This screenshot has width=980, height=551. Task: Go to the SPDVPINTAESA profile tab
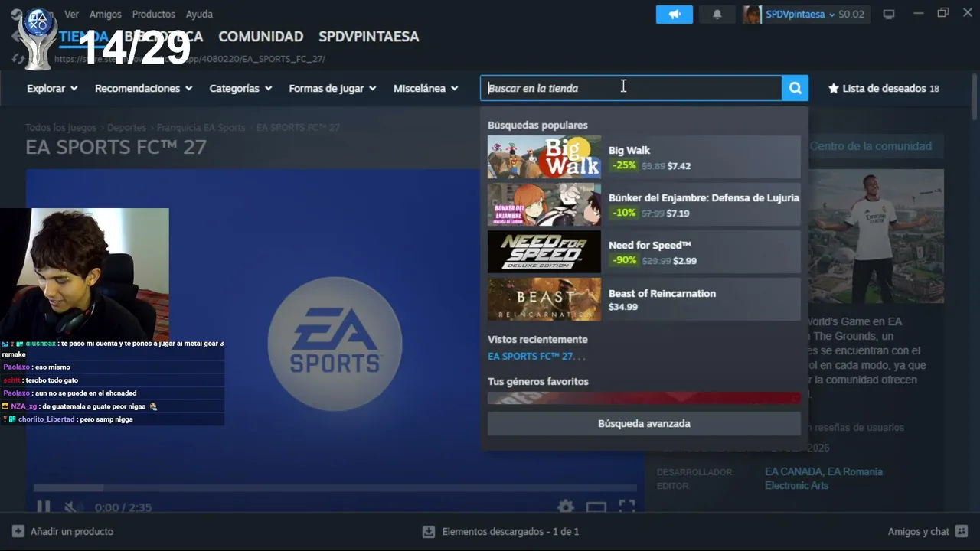(368, 37)
